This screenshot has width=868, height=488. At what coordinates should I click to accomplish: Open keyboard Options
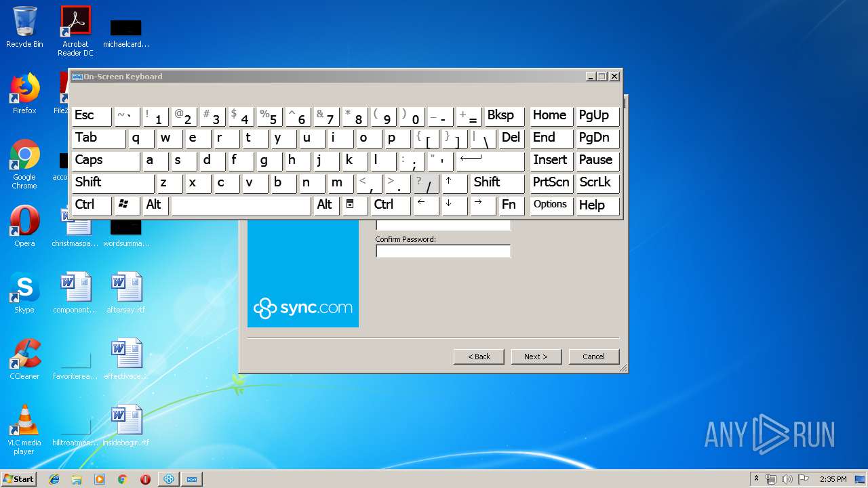(x=551, y=205)
